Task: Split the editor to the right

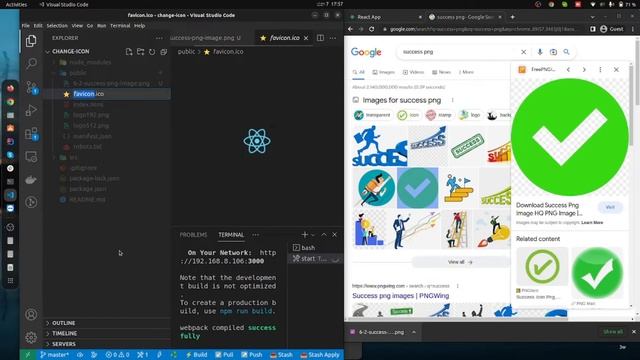Action: [320, 38]
